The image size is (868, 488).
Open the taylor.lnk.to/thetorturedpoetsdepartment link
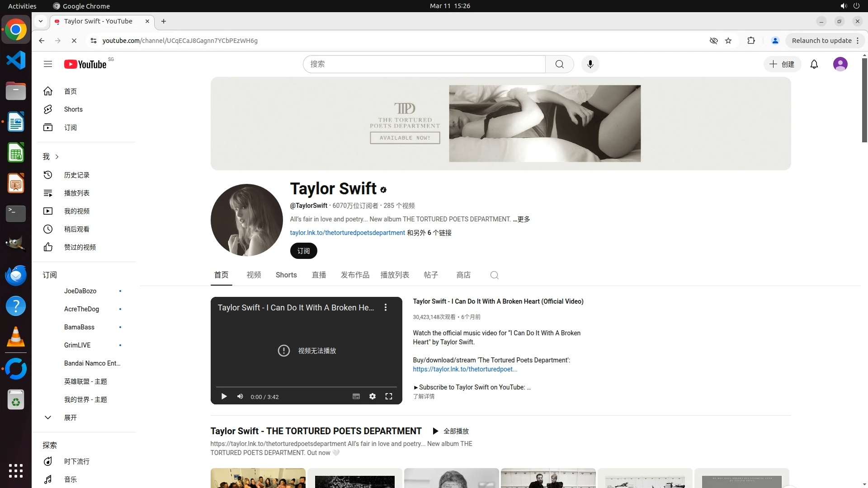pyautogui.click(x=347, y=233)
